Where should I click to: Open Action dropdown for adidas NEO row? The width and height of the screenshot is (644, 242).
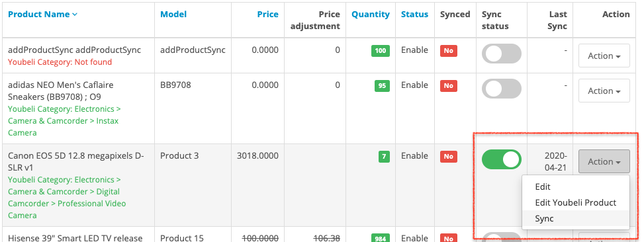pyautogui.click(x=604, y=91)
